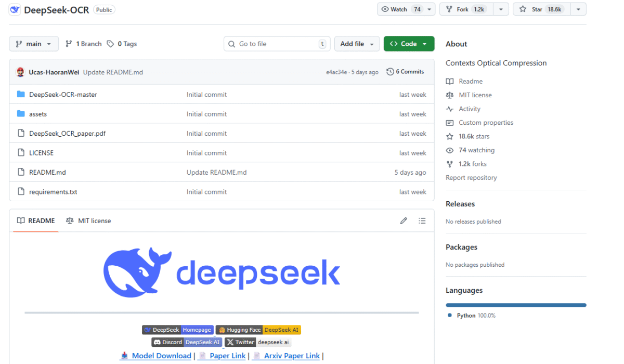Viewport: 624px width, 364px height.
Task: Click the Report repository link
Action: (471, 178)
